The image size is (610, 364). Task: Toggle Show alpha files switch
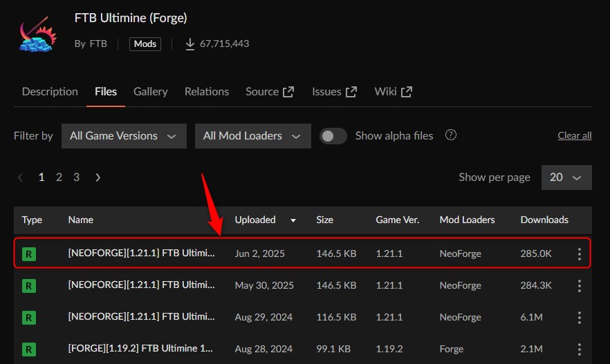point(333,136)
